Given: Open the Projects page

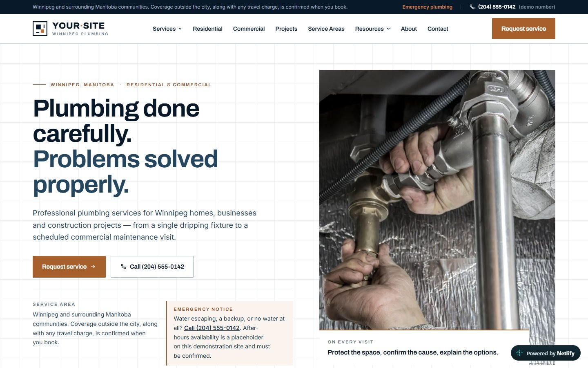Looking at the screenshot, I should click(x=286, y=29).
